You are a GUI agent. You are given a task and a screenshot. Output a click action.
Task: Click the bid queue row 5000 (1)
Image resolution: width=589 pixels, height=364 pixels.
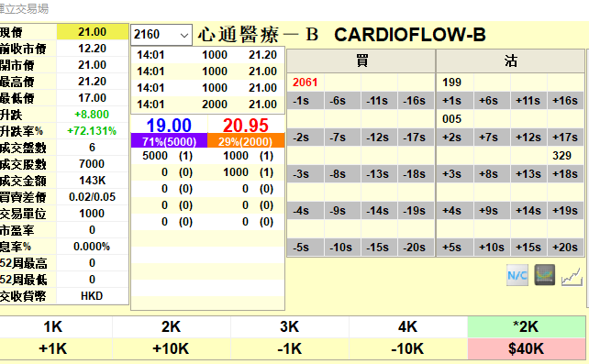point(169,156)
